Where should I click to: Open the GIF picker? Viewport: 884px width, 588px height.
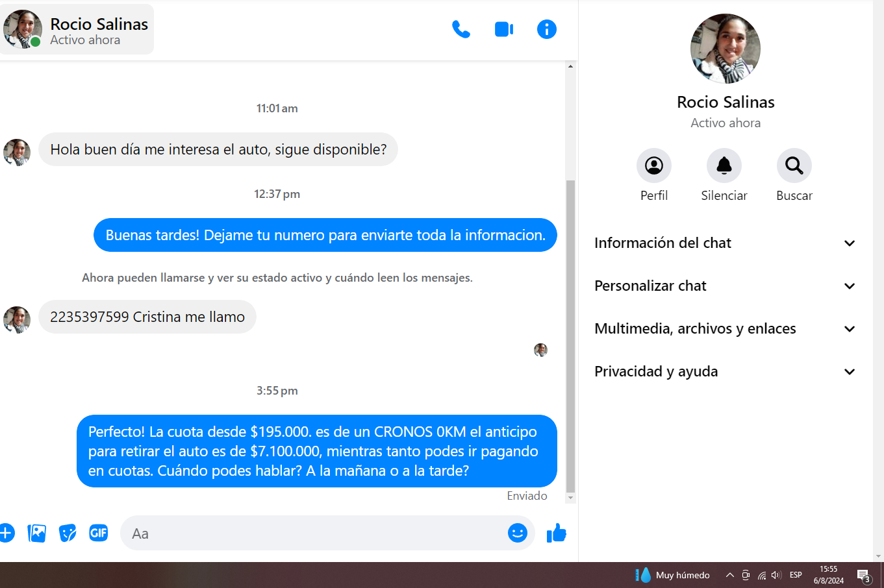pos(99,533)
